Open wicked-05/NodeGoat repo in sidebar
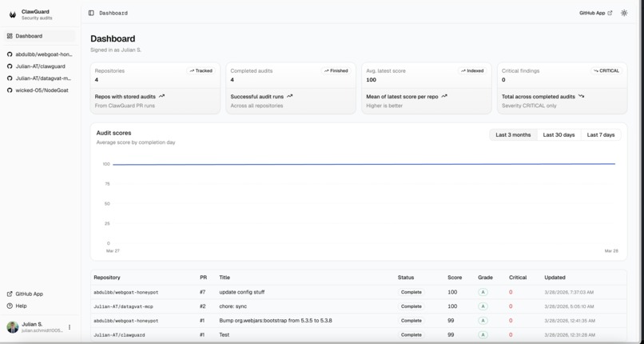This screenshot has height=344, width=644. (x=40, y=90)
